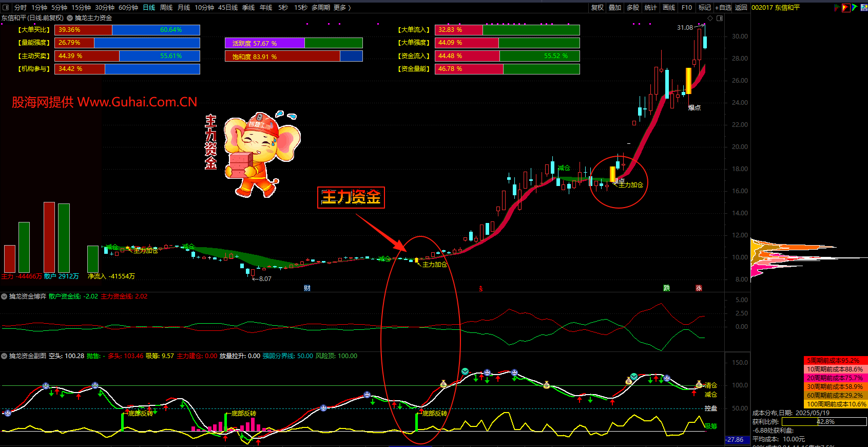Click the 返回 back button
This screenshot has width=868, height=447.
[741, 7]
